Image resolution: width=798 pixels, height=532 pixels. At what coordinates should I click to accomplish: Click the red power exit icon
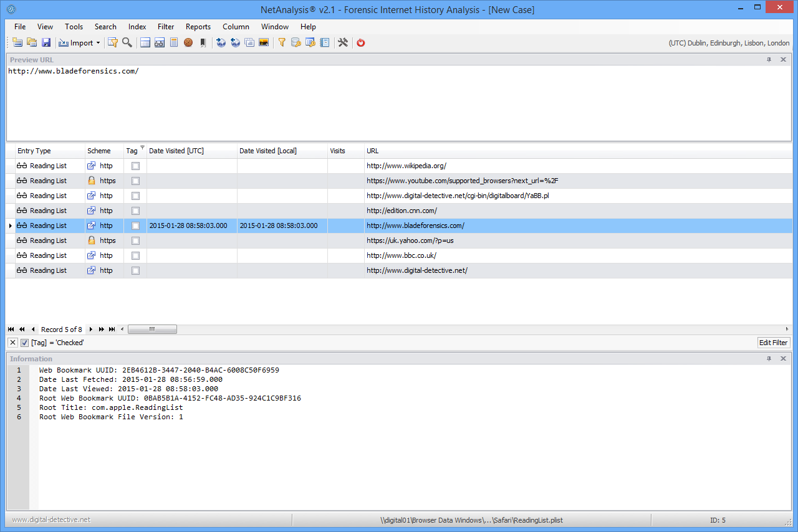coord(361,42)
